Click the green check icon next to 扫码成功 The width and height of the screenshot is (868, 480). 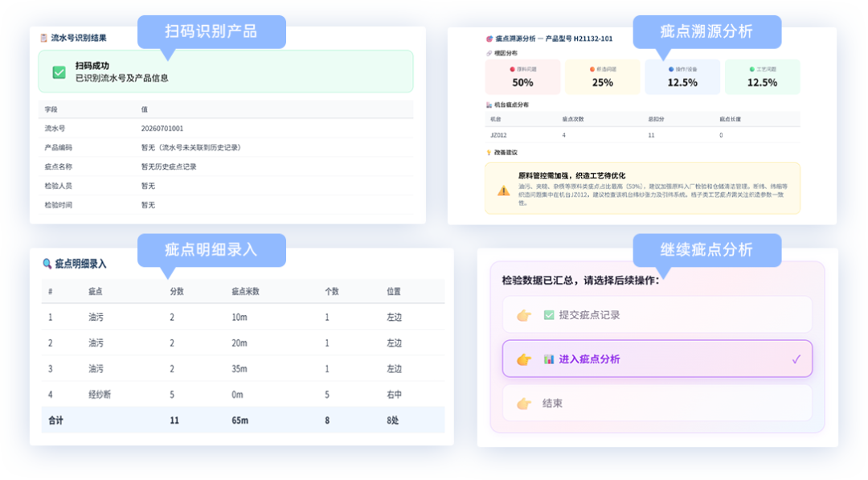tap(59, 72)
